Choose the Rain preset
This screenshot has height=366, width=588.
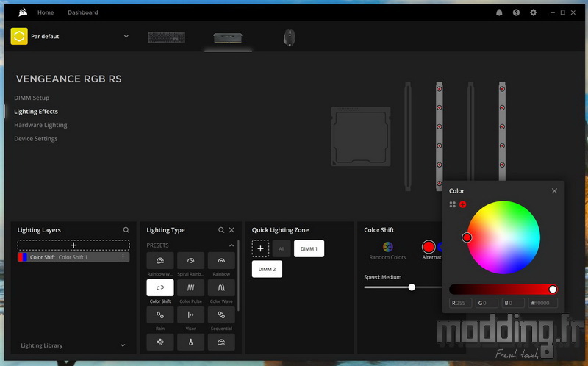pos(160,315)
